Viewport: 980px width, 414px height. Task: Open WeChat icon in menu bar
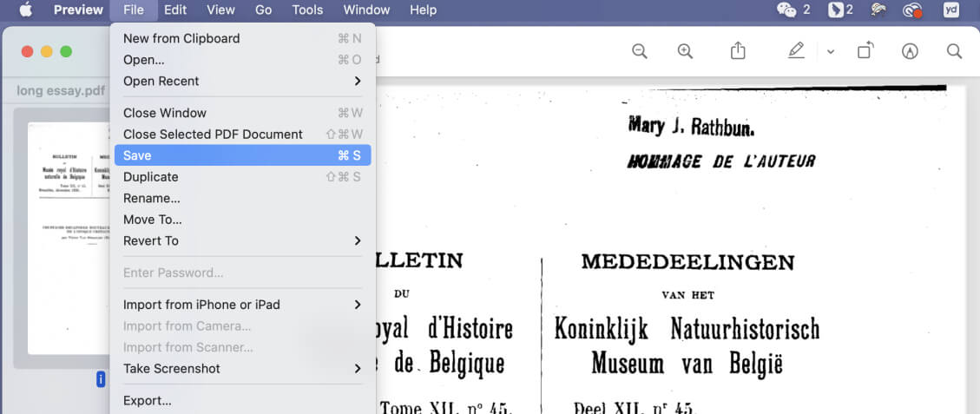(786, 10)
